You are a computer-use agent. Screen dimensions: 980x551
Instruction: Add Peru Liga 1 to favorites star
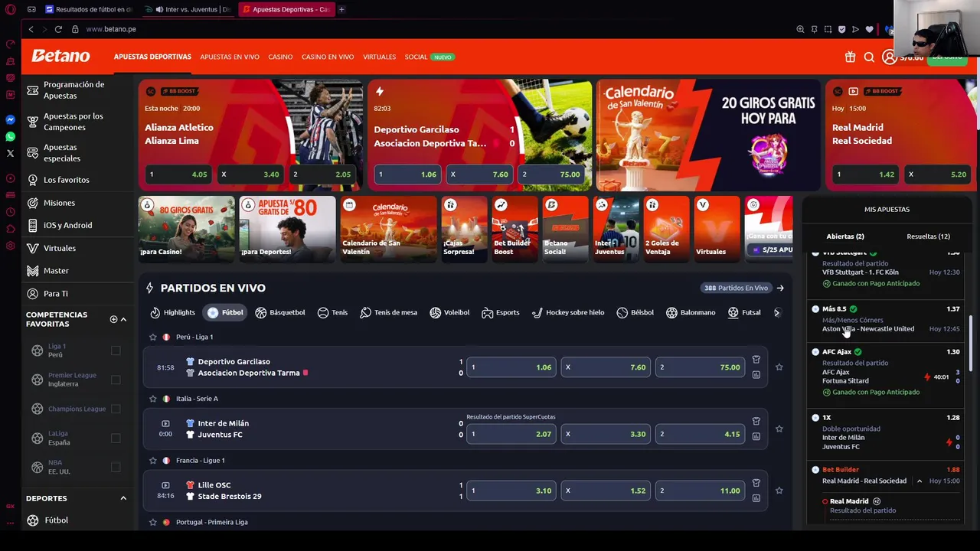click(x=152, y=337)
